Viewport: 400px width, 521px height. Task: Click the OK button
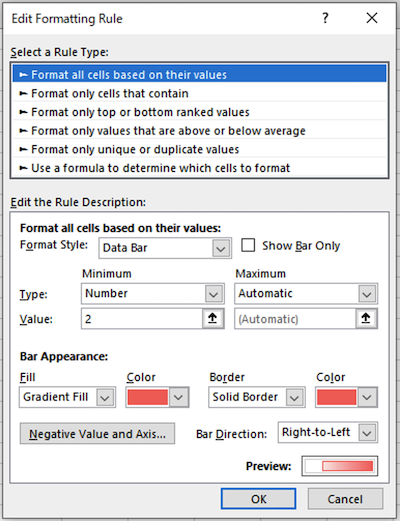(258, 499)
